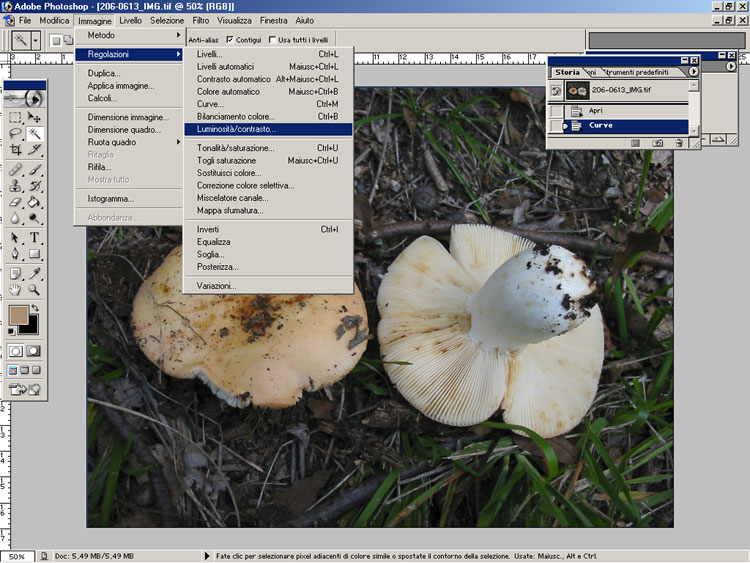Image resolution: width=750 pixels, height=563 pixels.
Task: Open the Filtro menu
Action: coord(201,20)
